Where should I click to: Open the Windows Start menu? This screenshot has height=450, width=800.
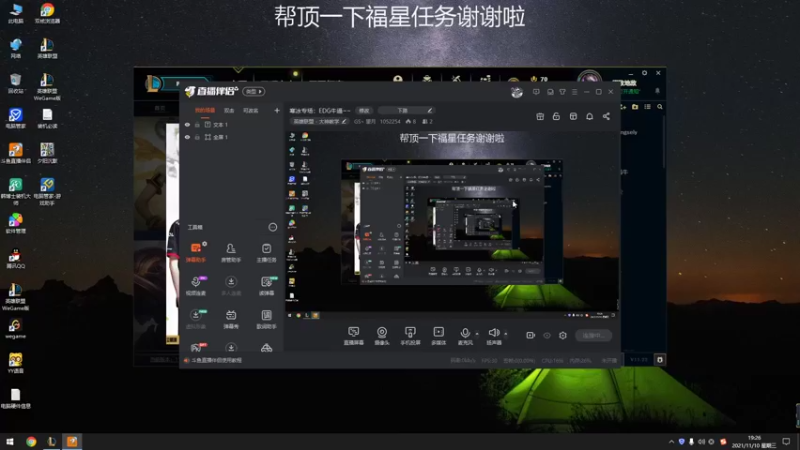(10, 441)
